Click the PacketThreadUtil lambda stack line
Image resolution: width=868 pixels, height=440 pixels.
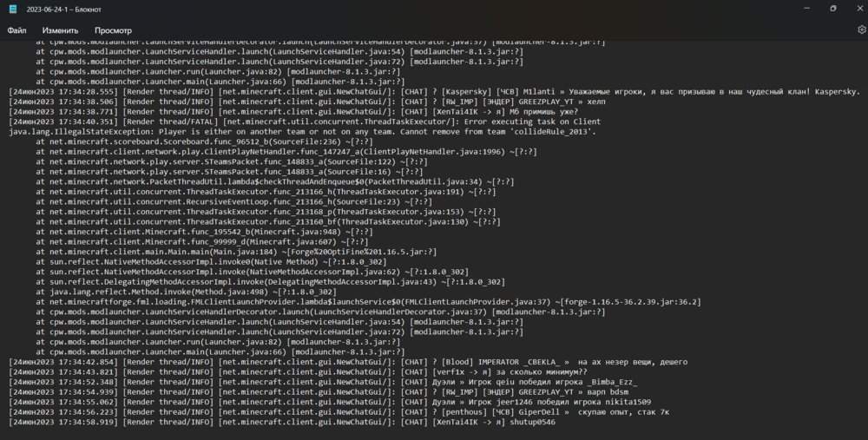coord(275,181)
